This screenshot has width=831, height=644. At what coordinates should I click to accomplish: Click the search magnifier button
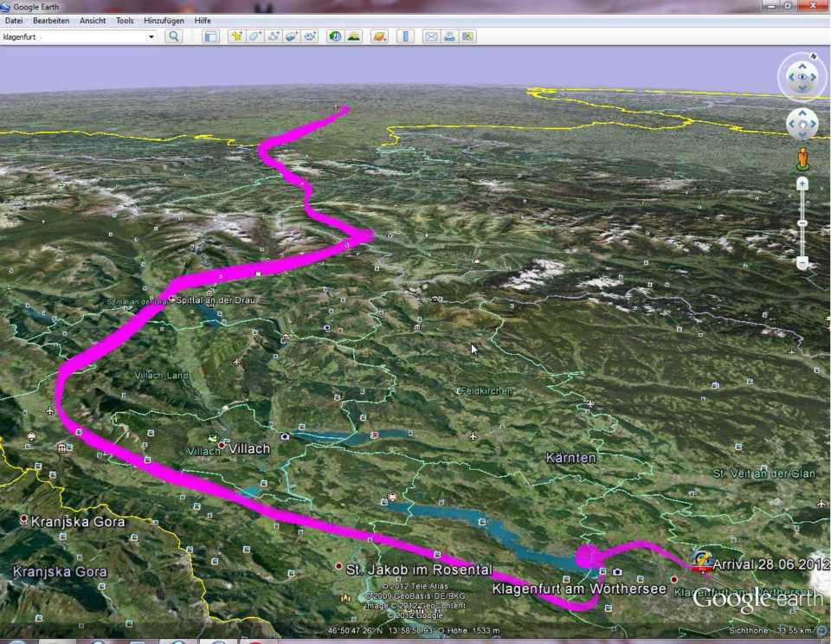coord(174,36)
